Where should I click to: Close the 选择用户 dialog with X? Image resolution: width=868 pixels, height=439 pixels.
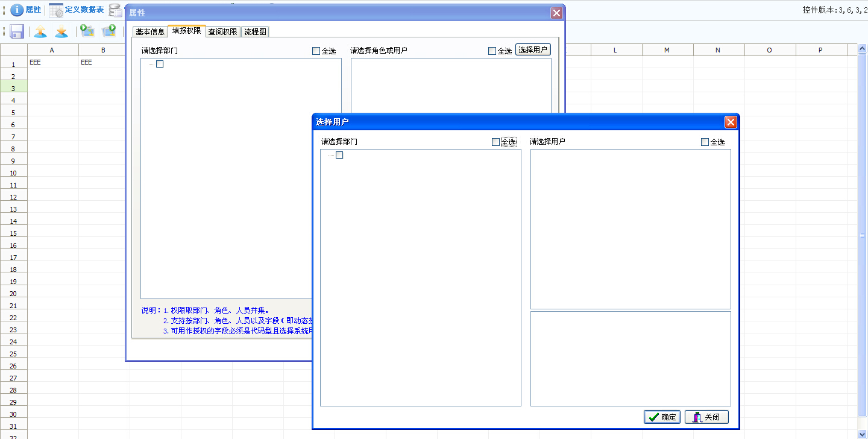point(731,122)
